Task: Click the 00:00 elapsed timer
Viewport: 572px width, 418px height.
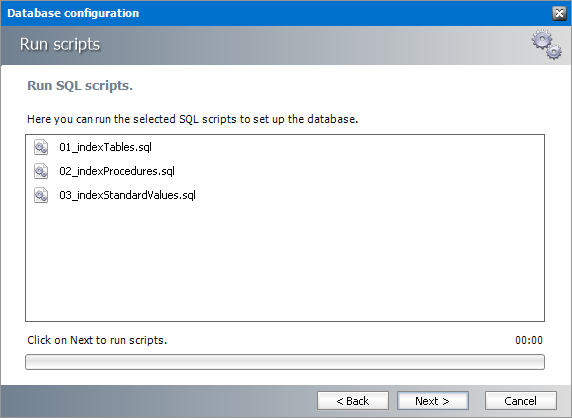Action: pyautogui.click(x=529, y=340)
